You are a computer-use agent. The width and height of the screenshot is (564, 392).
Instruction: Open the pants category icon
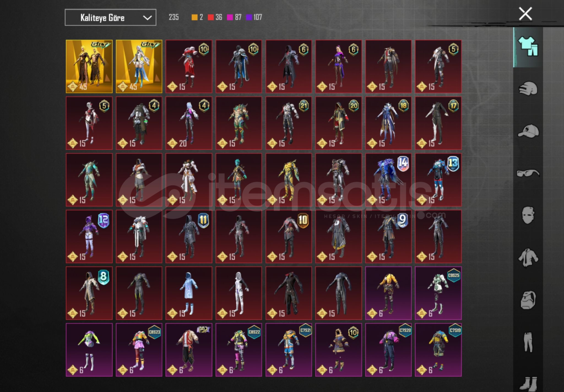[528, 342]
